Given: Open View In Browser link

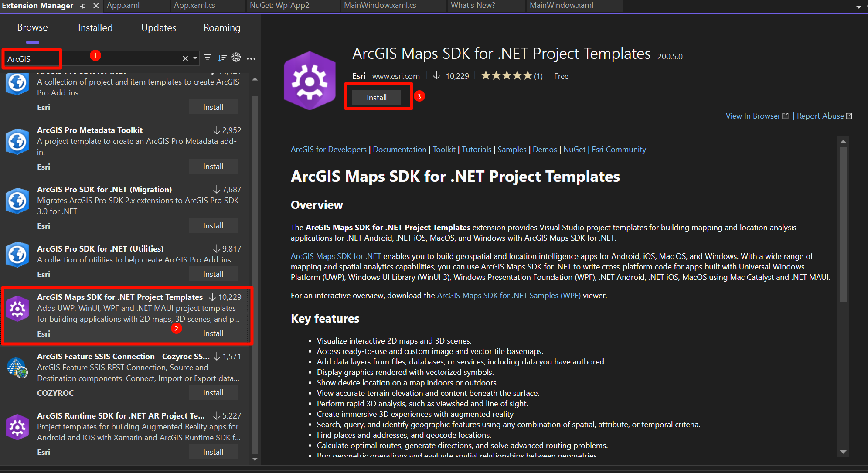Looking at the screenshot, I should pos(757,116).
